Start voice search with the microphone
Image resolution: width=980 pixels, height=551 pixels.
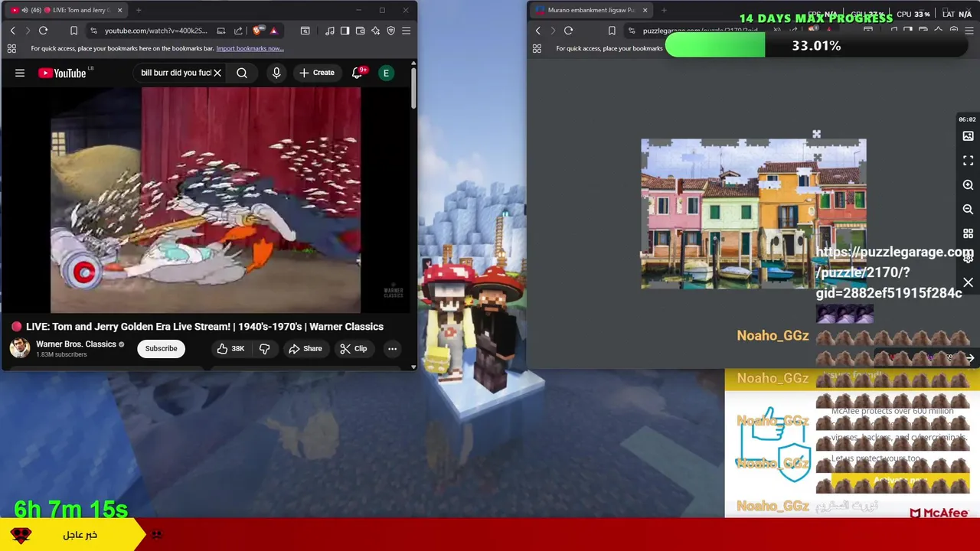[276, 73]
